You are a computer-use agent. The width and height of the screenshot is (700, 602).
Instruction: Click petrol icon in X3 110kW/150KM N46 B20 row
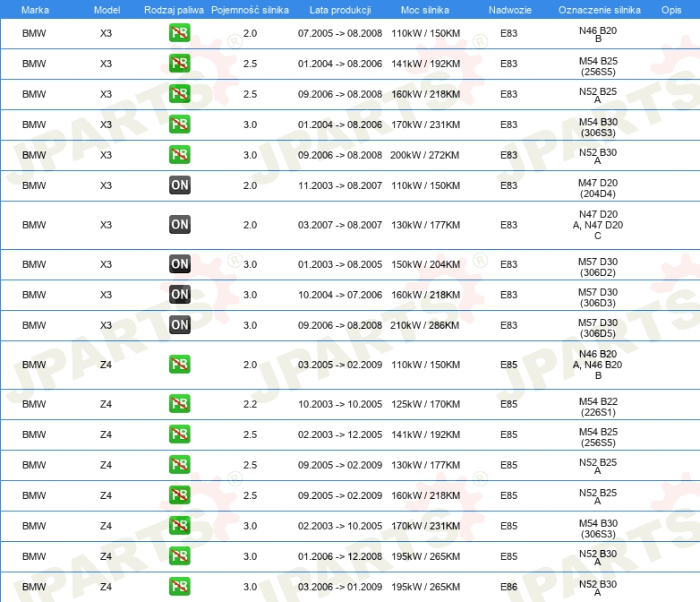pyautogui.click(x=179, y=33)
